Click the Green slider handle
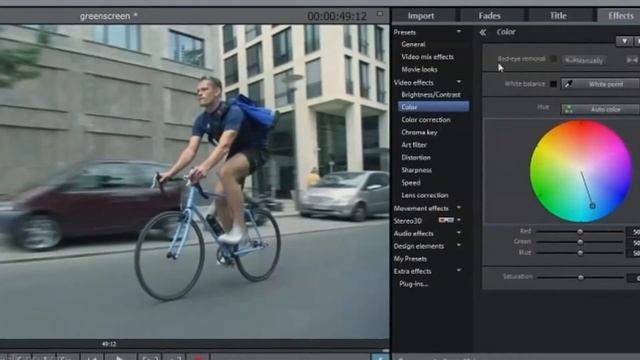Viewport: 640px width, 360px height. pyautogui.click(x=580, y=242)
